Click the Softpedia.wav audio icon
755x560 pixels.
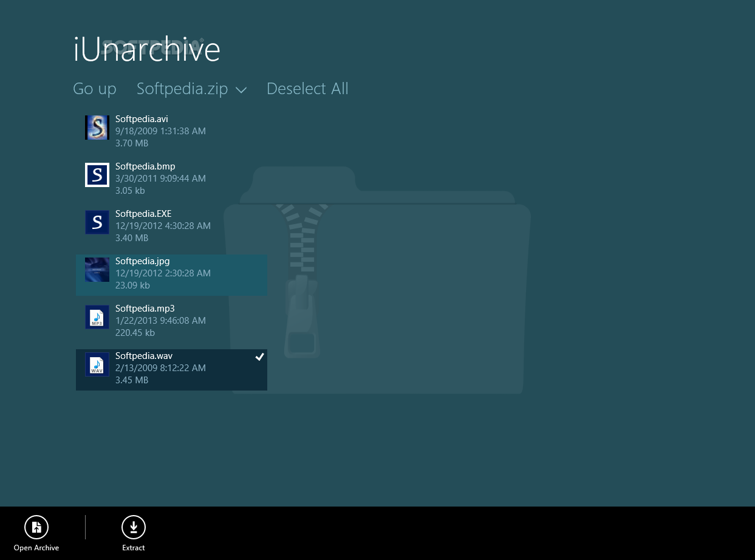(97, 364)
